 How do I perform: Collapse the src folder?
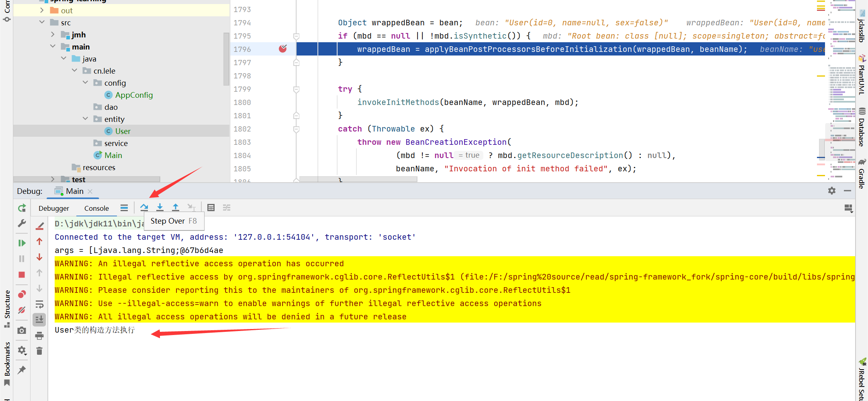click(x=42, y=22)
